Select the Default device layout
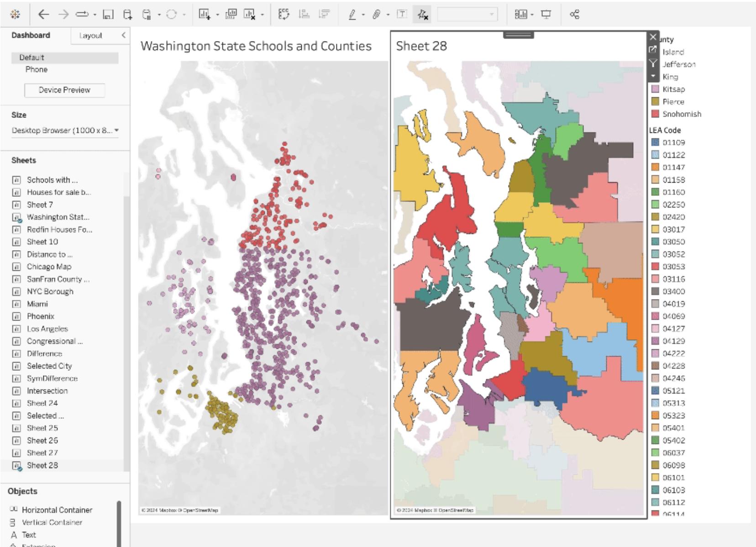Image resolution: width=756 pixels, height=547 pixels. (x=65, y=58)
